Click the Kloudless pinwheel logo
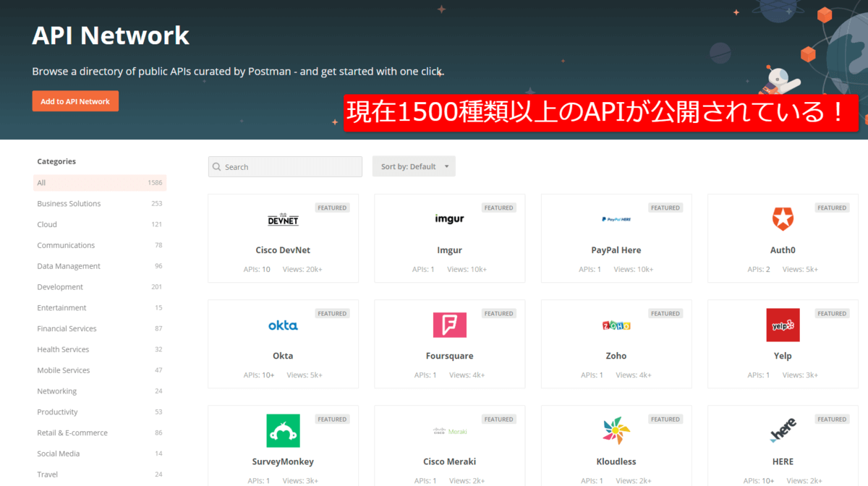Image resolution: width=868 pixels, height=486 pixels. [616, 430]
